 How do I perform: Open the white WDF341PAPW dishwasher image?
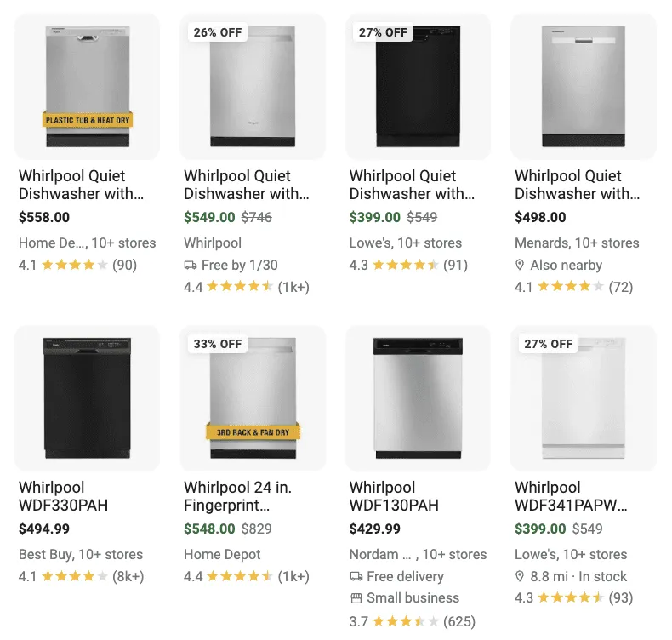pyautogui.click(x=584, y=398)
